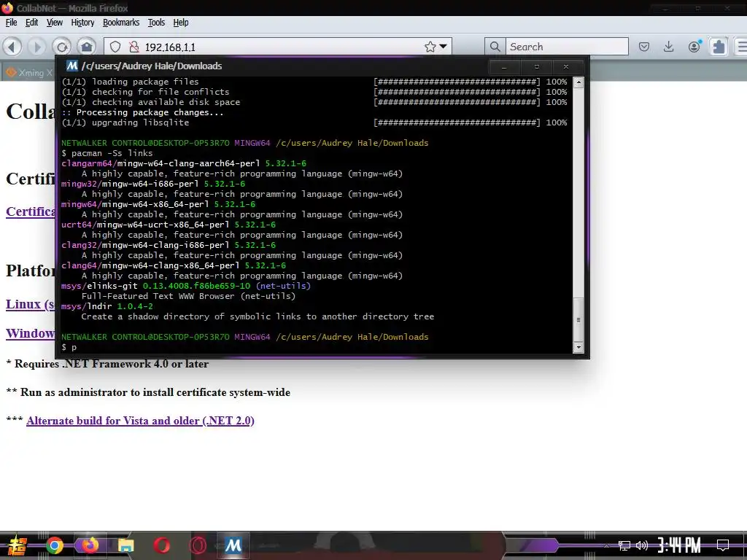Open the Certificate link on the page
This screenshot has width=747, height=560.
(31, 211)
